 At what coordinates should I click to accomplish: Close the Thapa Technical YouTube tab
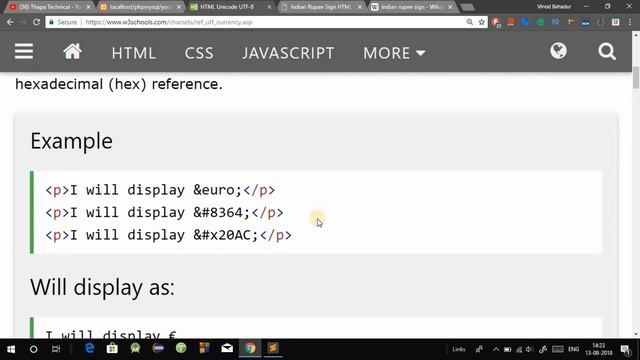click(x=88, y=7)
